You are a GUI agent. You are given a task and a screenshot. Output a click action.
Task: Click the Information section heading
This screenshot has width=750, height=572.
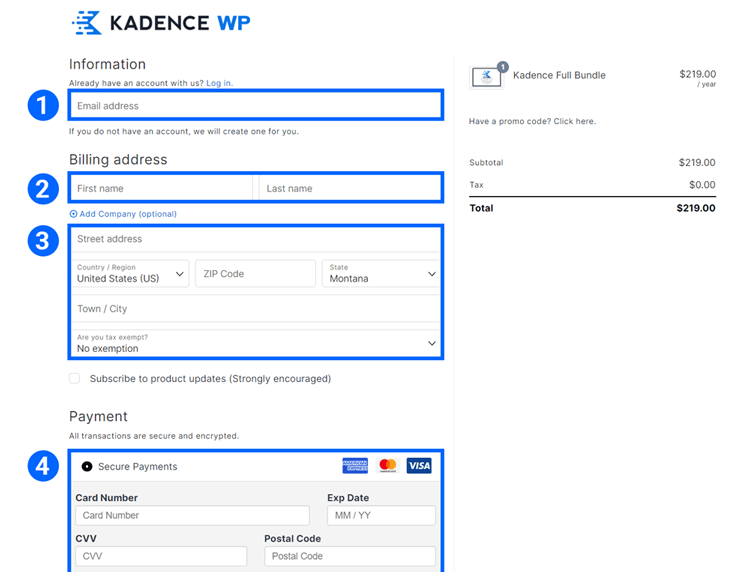coord(107,64)
